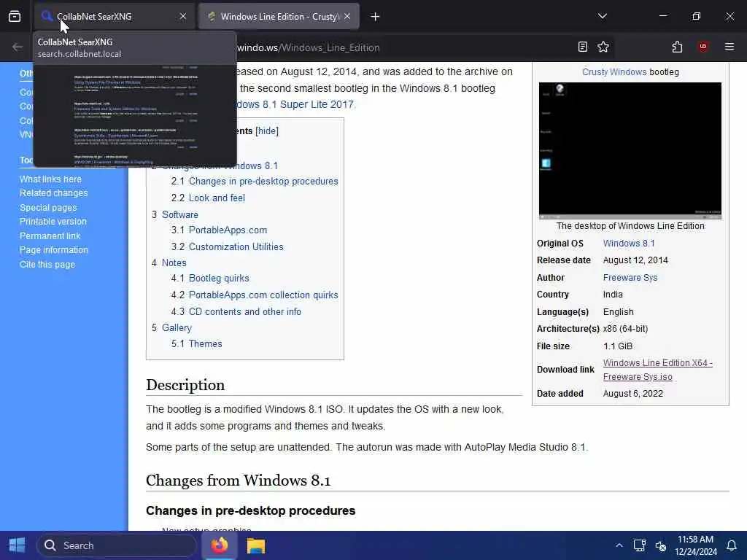Open muted volume tray icon

click(x=661, y=545)
